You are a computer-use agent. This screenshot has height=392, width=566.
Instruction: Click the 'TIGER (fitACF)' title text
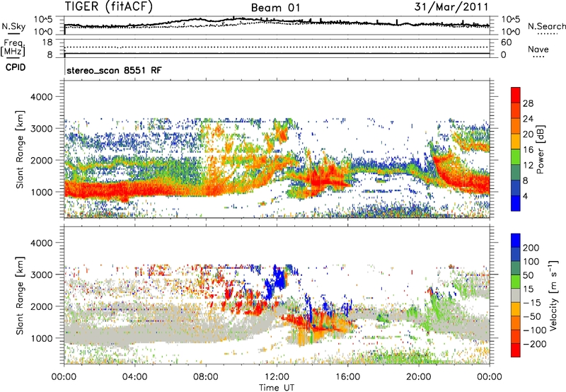tap(109, 6)
